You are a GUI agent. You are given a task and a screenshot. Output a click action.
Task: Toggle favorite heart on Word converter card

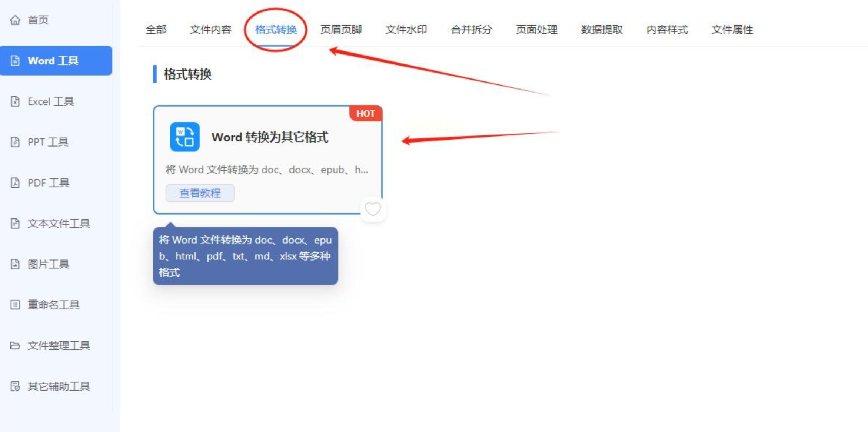coord(373,210)
